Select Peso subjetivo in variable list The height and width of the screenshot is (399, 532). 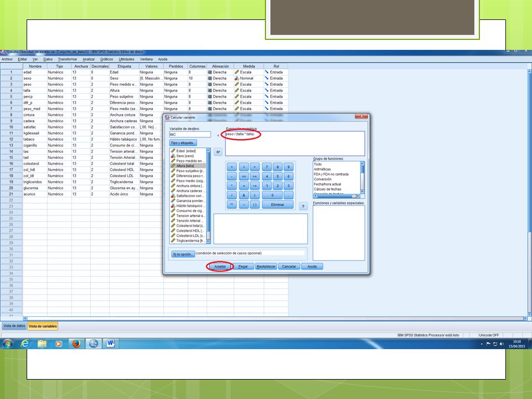pos(188,171)
